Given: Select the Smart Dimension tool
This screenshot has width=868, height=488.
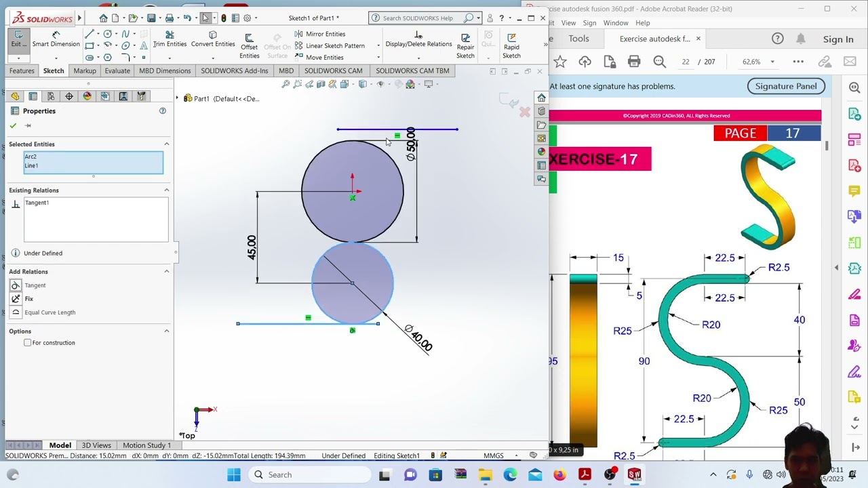Looking at the screenshot, I should 56,39.
